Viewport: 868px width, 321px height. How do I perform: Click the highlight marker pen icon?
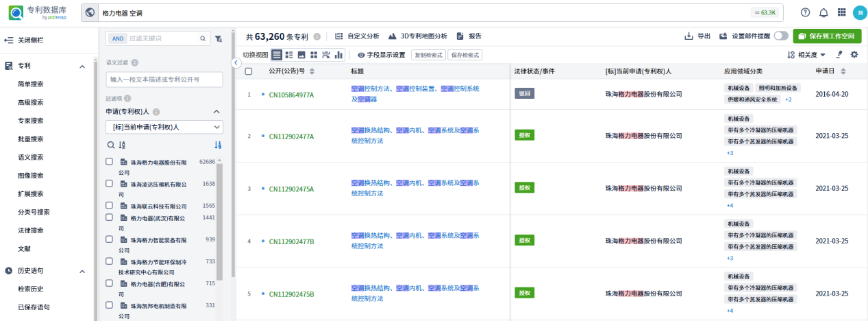[x=839, y=54]
